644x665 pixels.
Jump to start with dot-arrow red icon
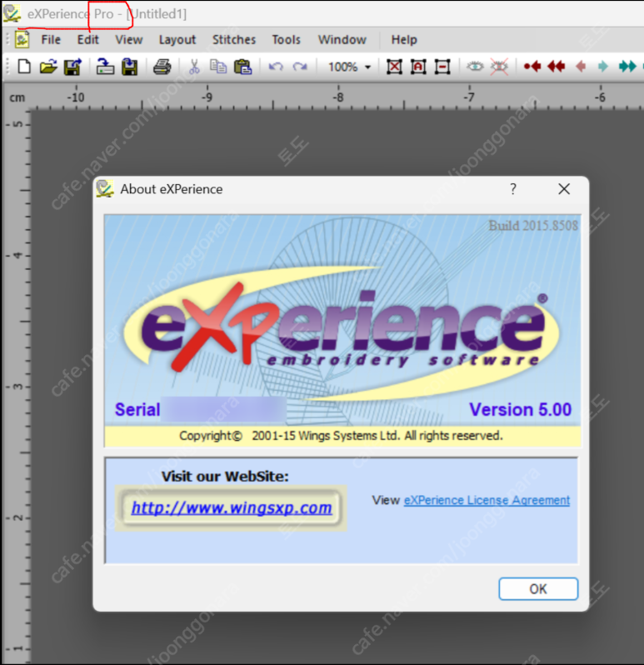[532, 67]
